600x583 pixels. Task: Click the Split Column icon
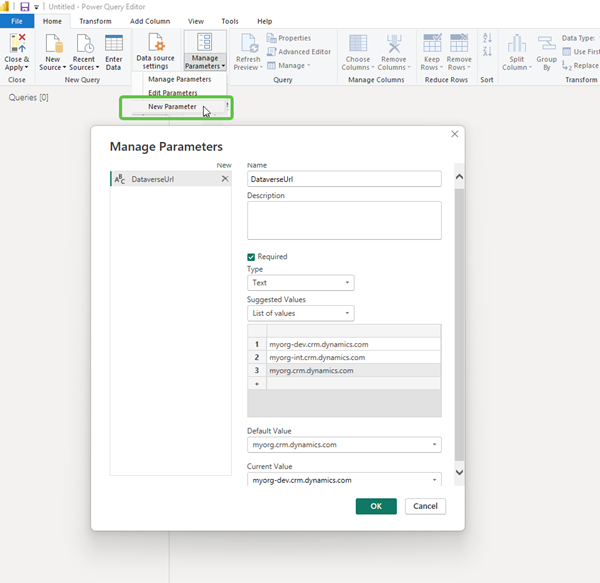click(517, 43)
